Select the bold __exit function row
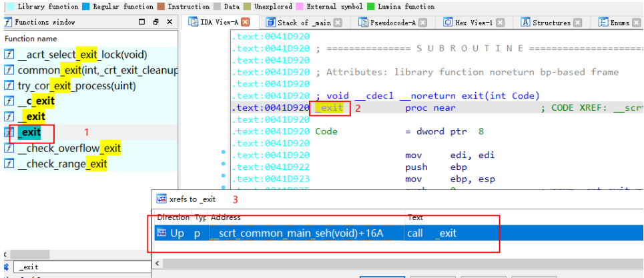 coord(91,117)
